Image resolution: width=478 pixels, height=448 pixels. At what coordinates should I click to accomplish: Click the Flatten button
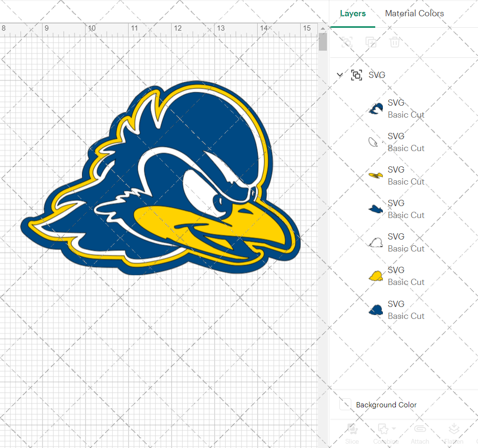454,434
